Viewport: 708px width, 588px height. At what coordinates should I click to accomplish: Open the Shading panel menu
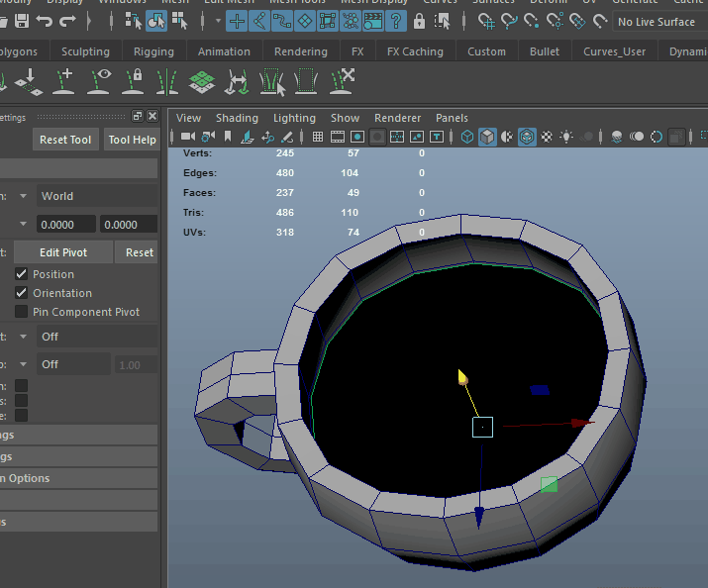pos(237,118)
